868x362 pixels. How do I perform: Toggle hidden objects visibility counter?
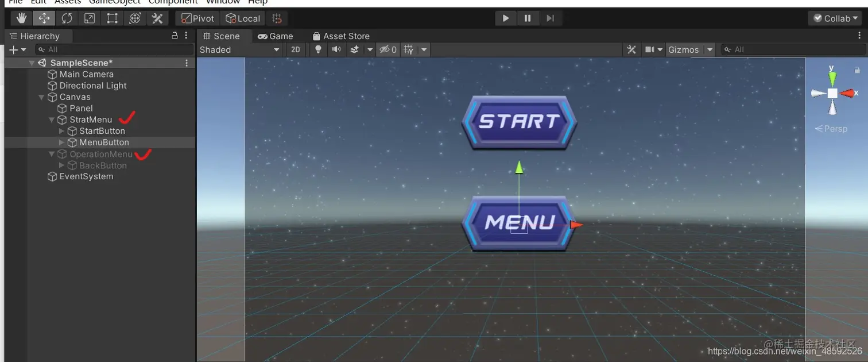coord(389,50)
